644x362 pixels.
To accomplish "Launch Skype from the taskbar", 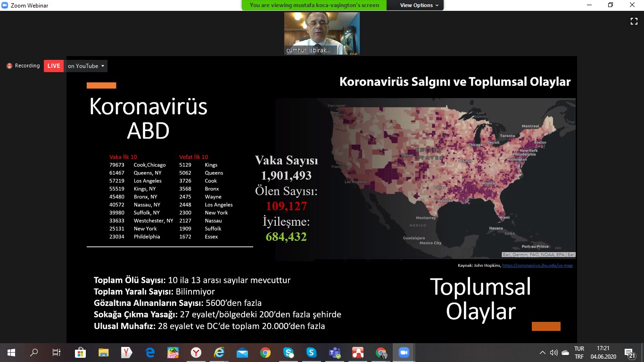I will (311, 353).
